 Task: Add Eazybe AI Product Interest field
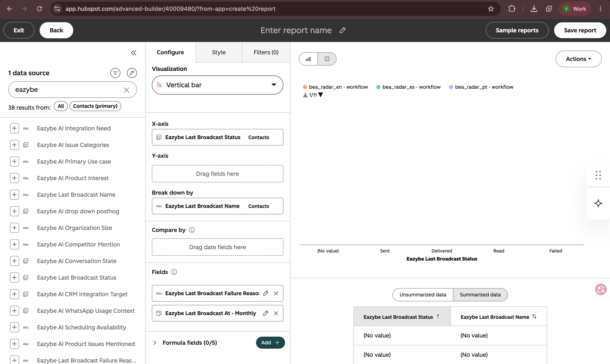(15, 178)
